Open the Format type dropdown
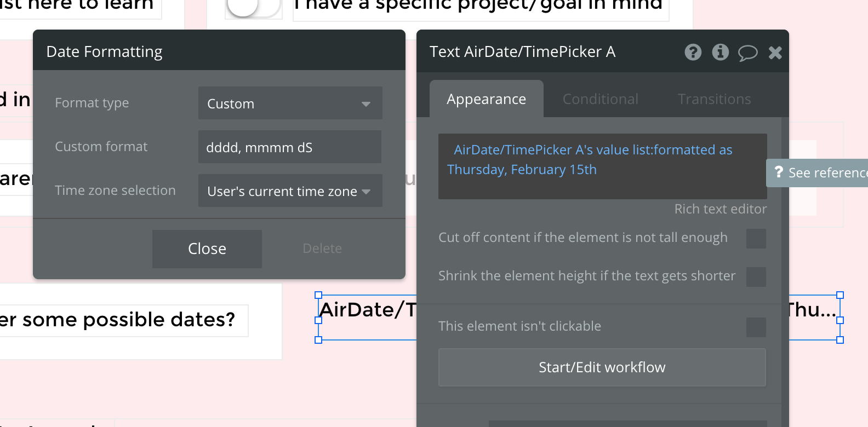The image size is (868, 427). (x=290, y=103)
